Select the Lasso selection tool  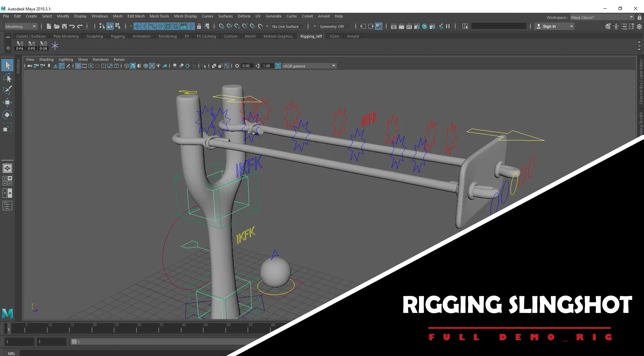click(x=7, y=78)
